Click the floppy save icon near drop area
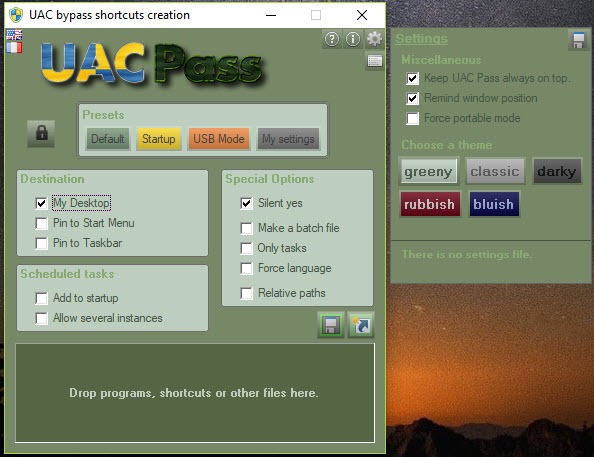Screen dimensions: 594x457 point(331,325)
